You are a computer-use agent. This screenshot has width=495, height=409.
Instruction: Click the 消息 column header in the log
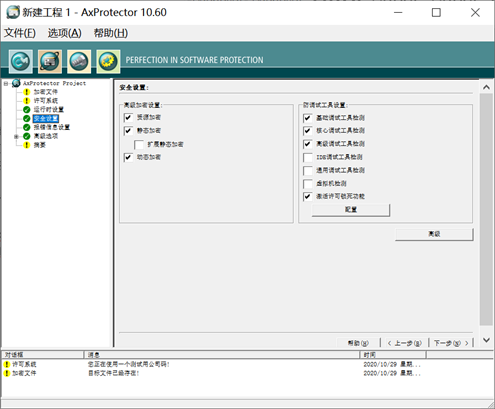click(x=222, y=355)
